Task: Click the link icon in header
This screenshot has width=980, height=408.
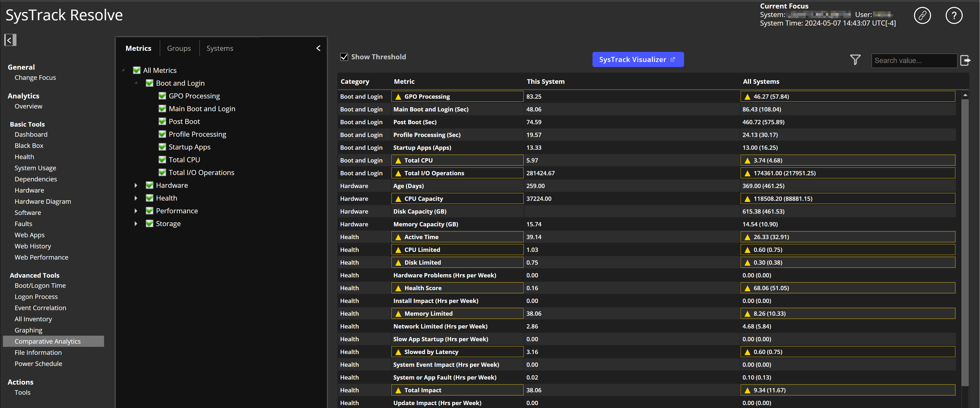Action: 922,16
